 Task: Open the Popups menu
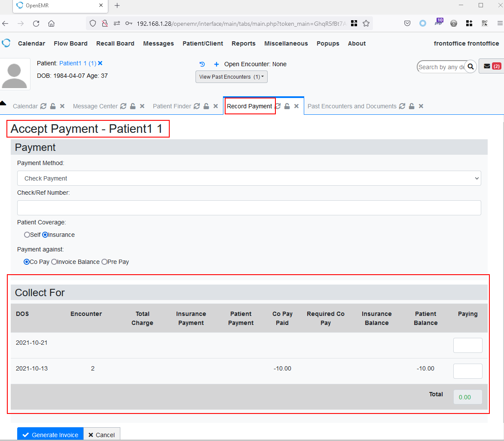click(x=328, y=43)
